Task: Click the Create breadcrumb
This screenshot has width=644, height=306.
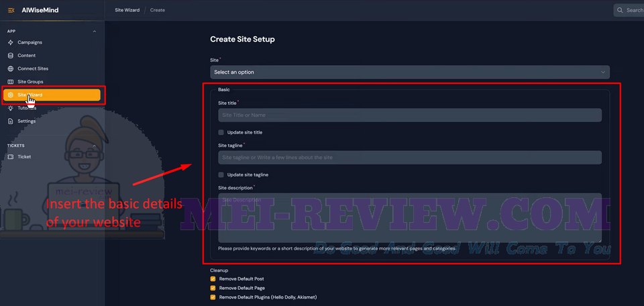Action: click(157, 10)
